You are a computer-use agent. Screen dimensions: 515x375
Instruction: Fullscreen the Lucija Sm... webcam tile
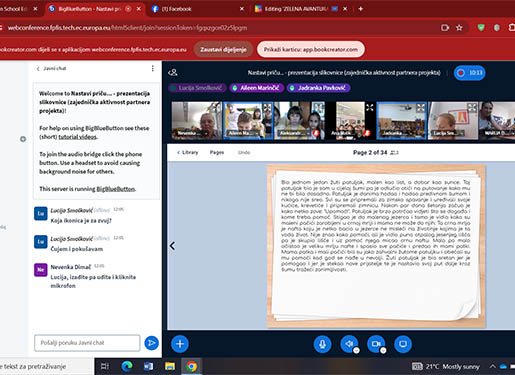(472, 107)
